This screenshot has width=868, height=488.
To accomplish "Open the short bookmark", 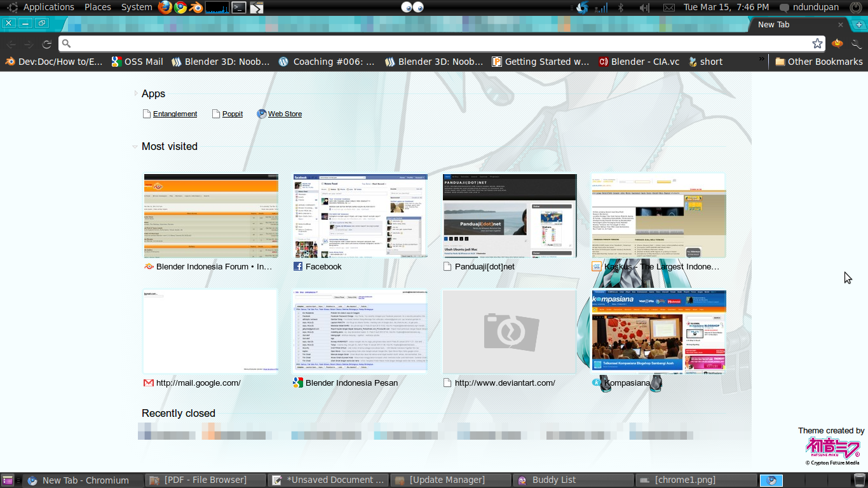I will [705, 62].
